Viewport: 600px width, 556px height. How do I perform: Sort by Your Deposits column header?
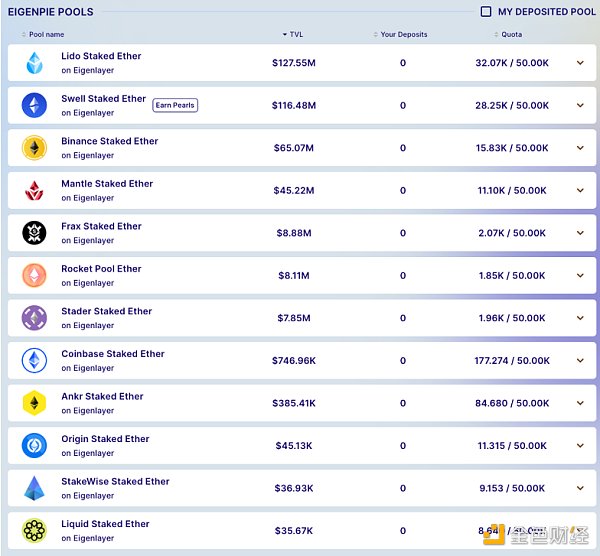pos(402,35)
